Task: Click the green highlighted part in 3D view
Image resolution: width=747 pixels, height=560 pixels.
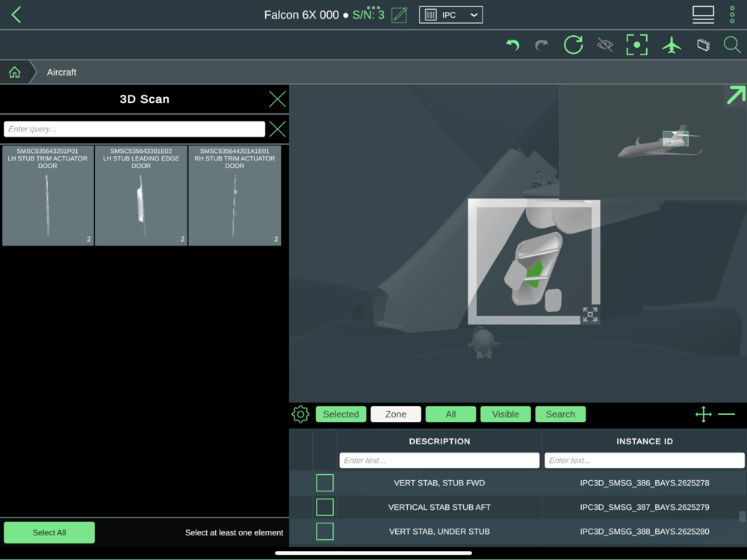Action: click(535, 276)
